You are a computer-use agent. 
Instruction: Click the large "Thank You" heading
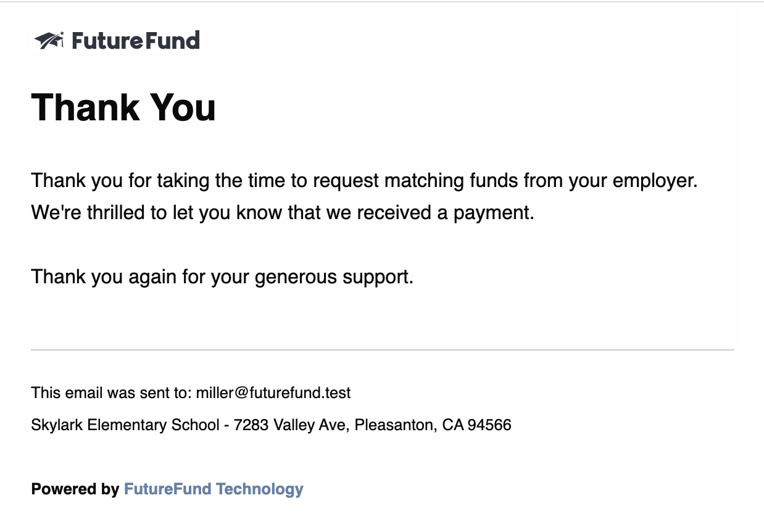click(123, 107)
